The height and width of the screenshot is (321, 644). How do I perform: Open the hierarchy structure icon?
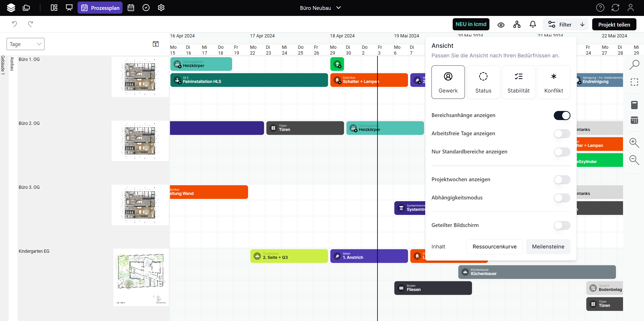tap(517, 25)
